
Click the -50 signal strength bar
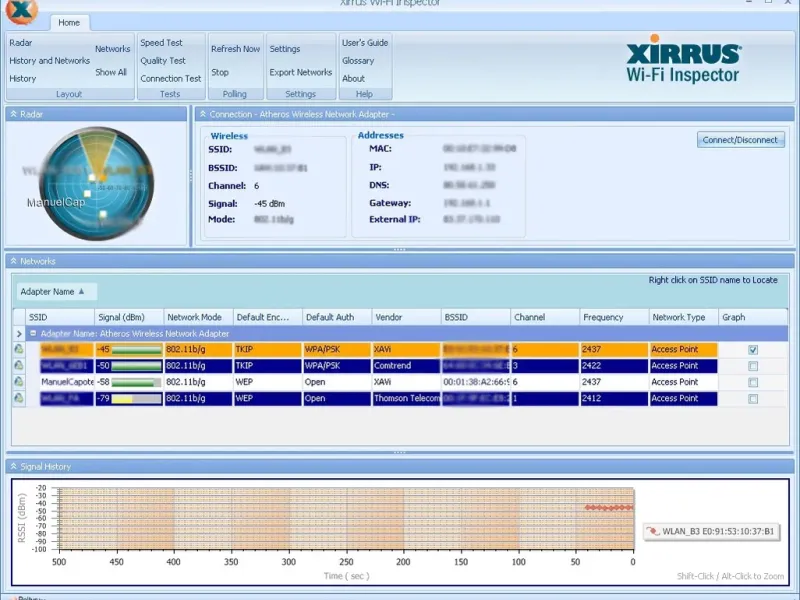coord(136,366)
